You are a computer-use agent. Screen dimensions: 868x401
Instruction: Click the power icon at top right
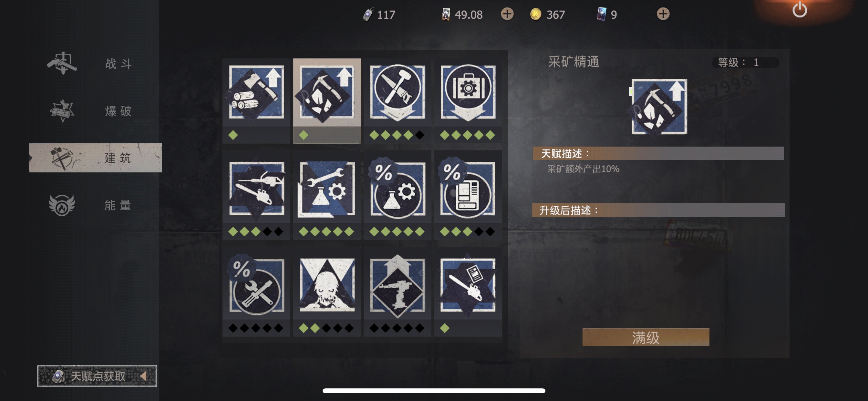(799, 10)
